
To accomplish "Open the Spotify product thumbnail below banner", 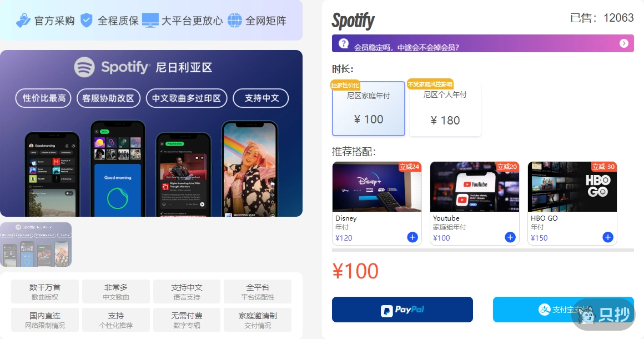I will coord(36,245).
